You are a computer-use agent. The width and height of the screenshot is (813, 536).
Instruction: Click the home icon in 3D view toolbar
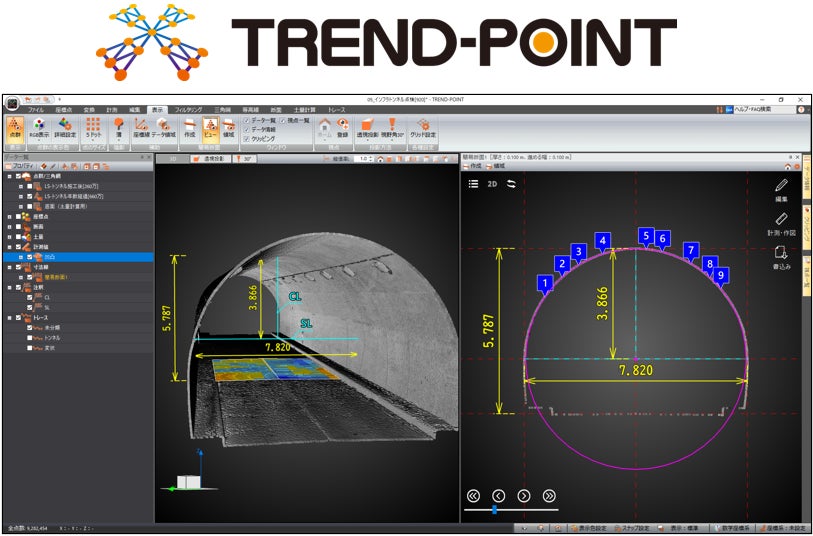[x=381, y=159]
